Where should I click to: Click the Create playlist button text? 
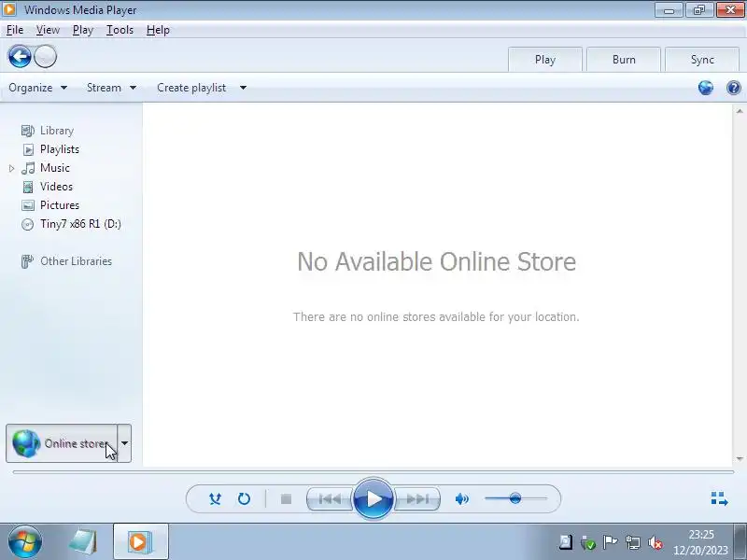(191, 88)
